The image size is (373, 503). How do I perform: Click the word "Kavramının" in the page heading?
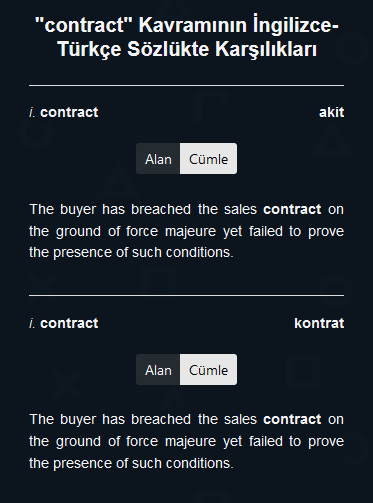pyautogui.click(x=193, y=25)
